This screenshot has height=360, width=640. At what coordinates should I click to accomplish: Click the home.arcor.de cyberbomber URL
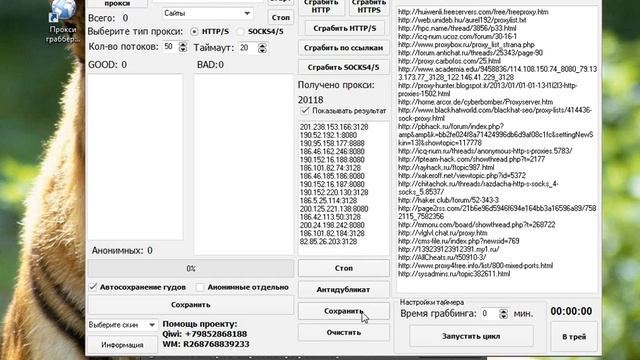click(x=476, y=102)
